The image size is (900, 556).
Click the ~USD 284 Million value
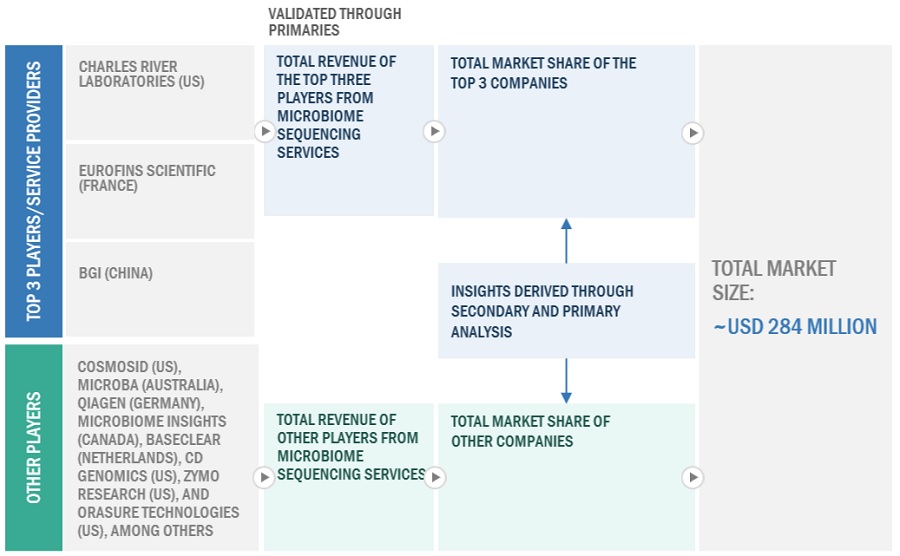tap(795, 327)
